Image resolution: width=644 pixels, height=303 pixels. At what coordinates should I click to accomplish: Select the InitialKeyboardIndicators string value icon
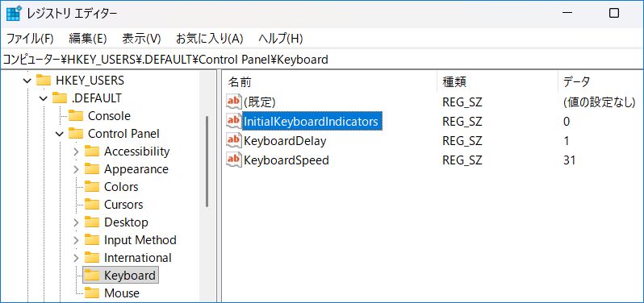click(234, 121)
